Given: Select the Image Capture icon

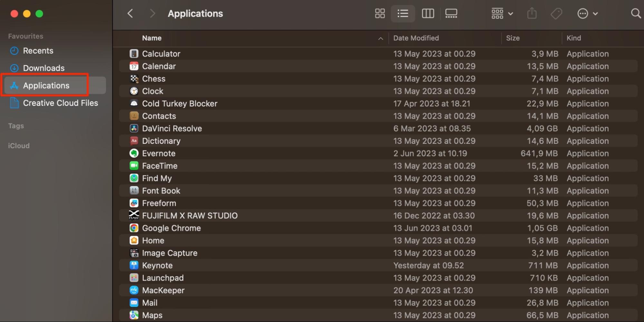Looking at the screenshot, I should pos(134,253).
